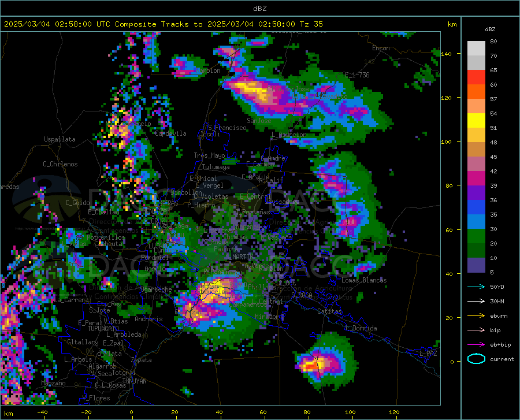
Task: Click the eburn legend label
Action: (x=499, y=315)
